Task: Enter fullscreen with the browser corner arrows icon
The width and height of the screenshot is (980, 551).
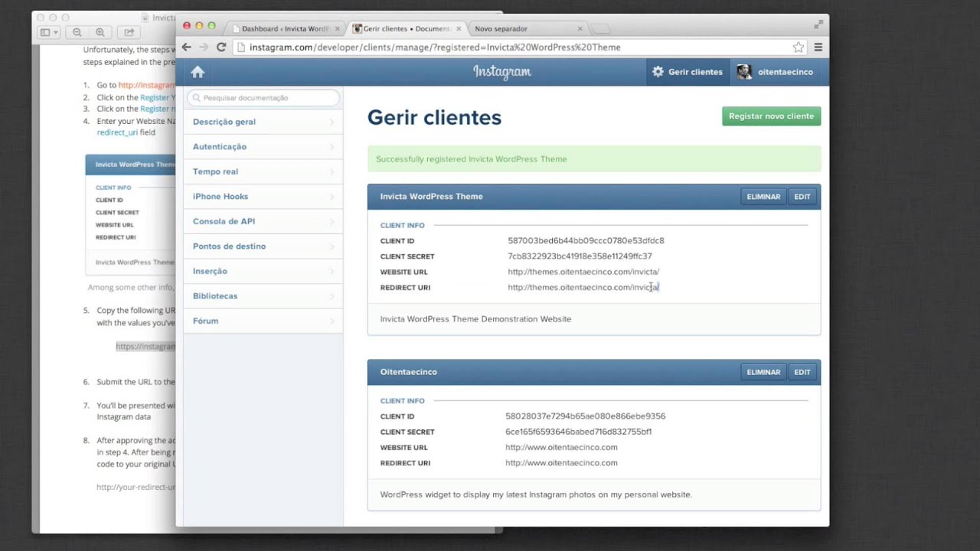Action: coord(818,24)
